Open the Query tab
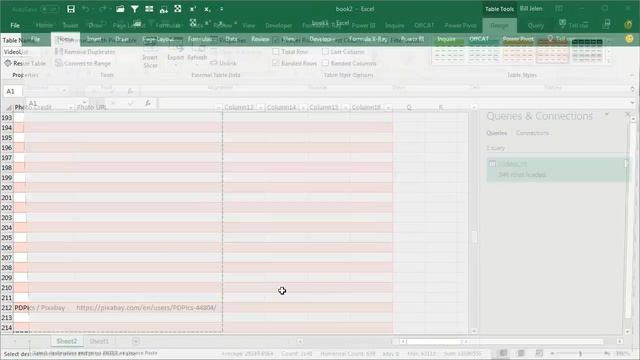The image size is (640, 360). 536,25
